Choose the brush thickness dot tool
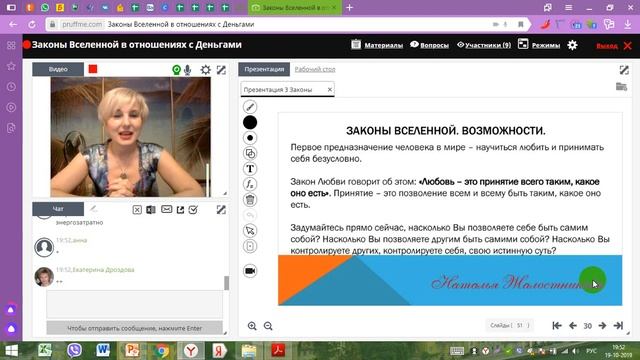This screenshot has height=360, width=640. pyautogui.click(x=250, y=138)
